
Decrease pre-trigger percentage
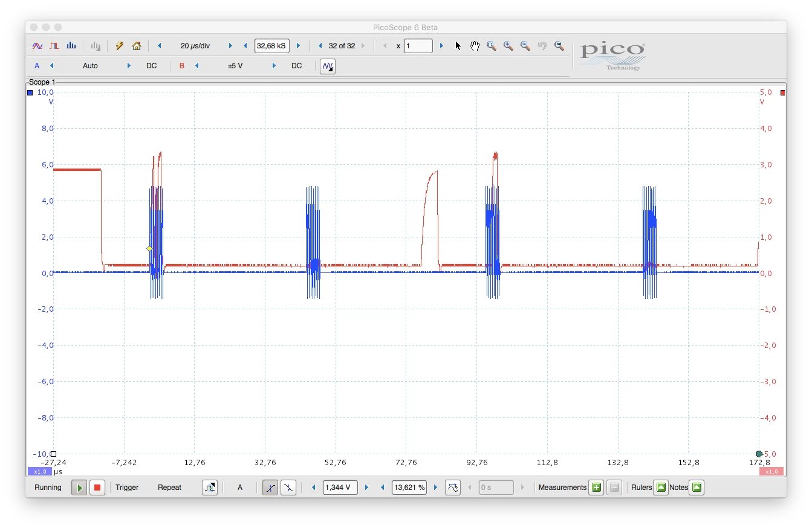point(382,488)
